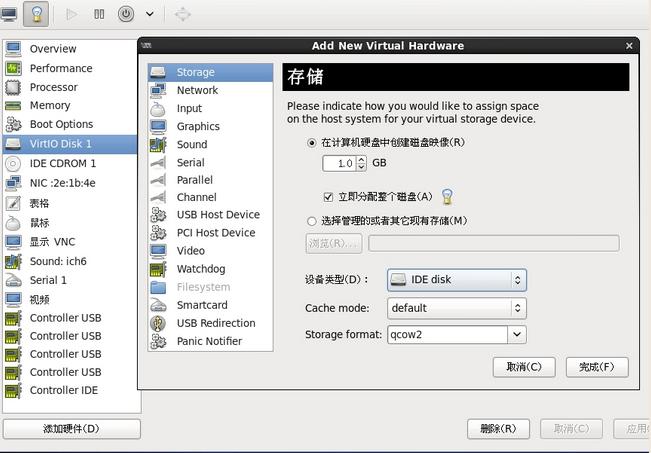This screenshot has width=651, height=453.
Task: Show hardware details via lightbulb icon
Action: (37, 14)
